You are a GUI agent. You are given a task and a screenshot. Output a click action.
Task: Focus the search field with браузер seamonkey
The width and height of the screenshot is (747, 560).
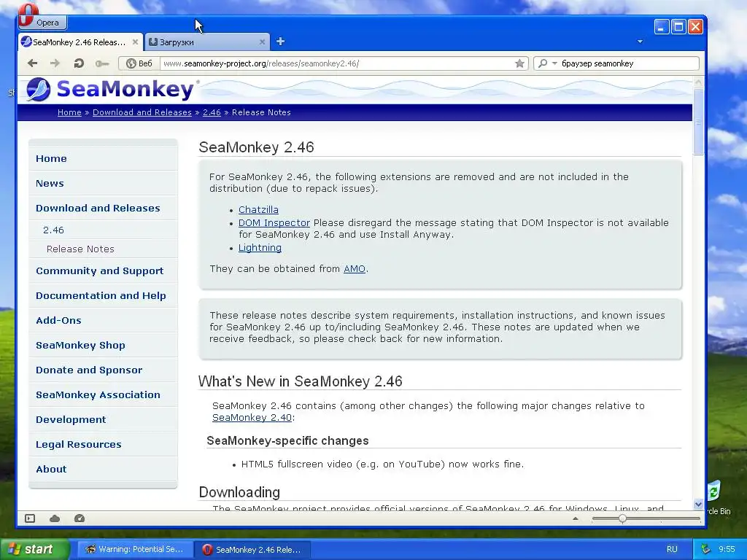[629, 63]
